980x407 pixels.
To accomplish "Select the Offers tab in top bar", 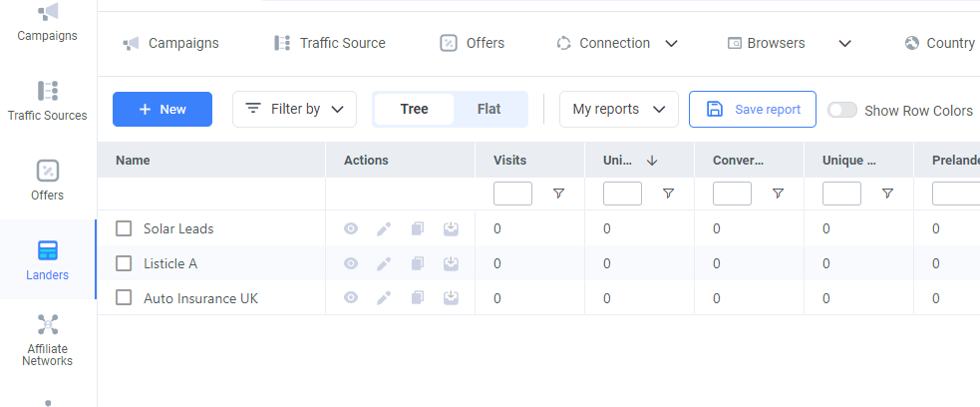I will pos(472,43).
